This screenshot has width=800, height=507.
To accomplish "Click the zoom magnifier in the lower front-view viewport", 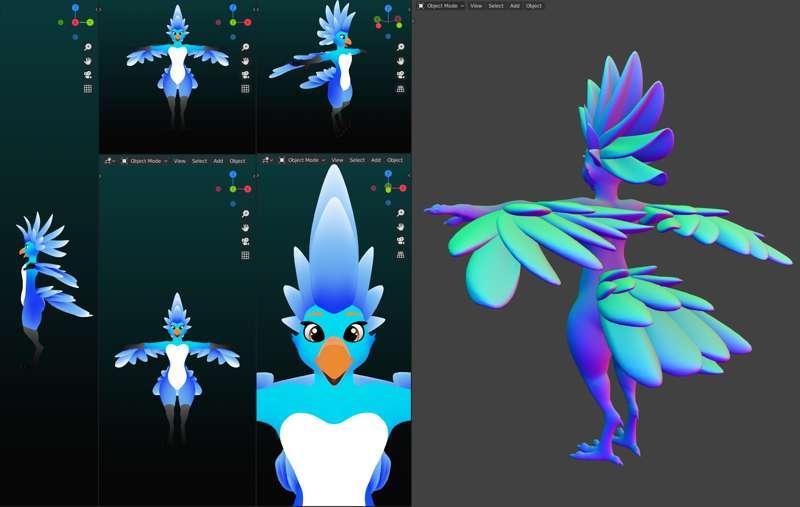I will [x=245, y=214].
